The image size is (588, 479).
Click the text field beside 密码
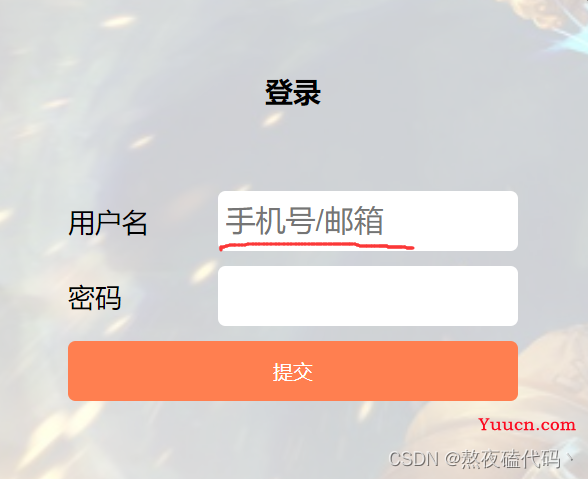click(368, 296)
